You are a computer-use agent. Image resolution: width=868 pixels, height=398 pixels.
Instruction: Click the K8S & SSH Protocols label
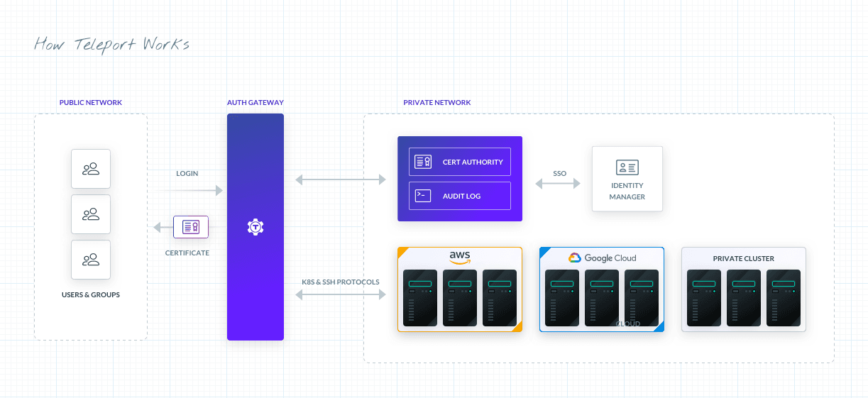341,282
